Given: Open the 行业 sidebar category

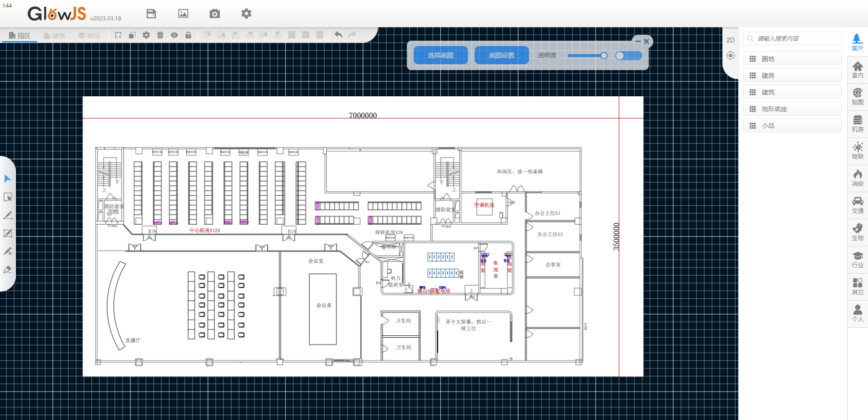Looking at the screenshot, I should (x=858, y=260).
